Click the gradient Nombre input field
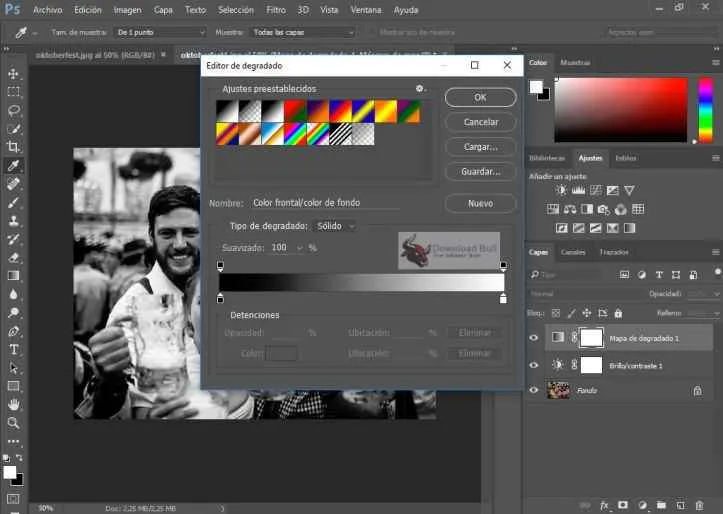Viewport: 723px width, 514px height. (326, 203)
